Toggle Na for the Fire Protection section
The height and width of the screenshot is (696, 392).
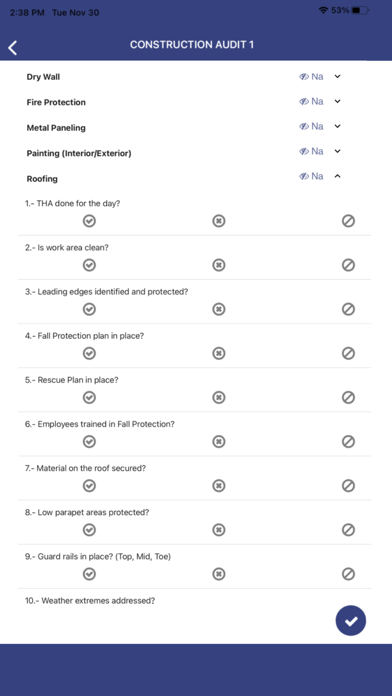pyautogui.click(x=311, y=101)
